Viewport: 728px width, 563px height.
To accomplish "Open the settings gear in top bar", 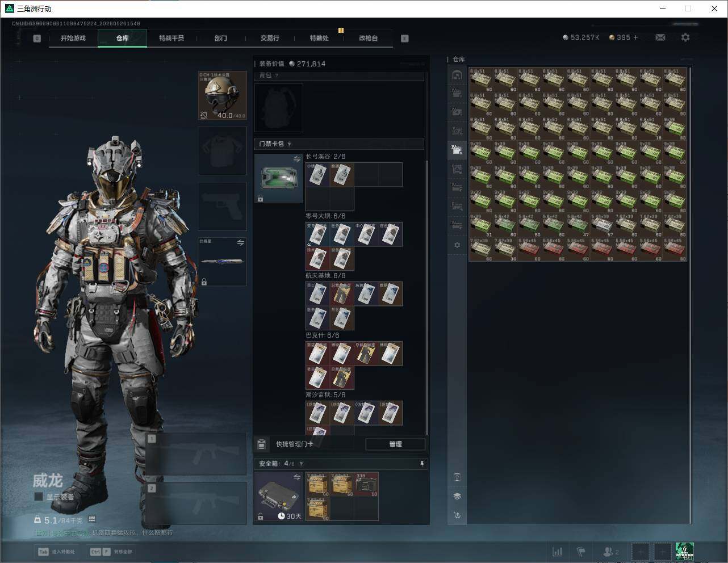I will [685, 37].
